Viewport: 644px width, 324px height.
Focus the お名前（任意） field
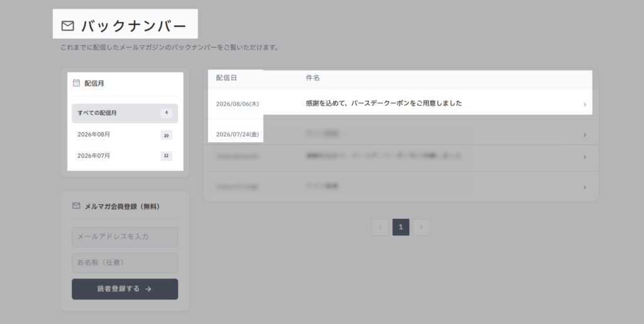pyautogui.click(x=125, y=263)
